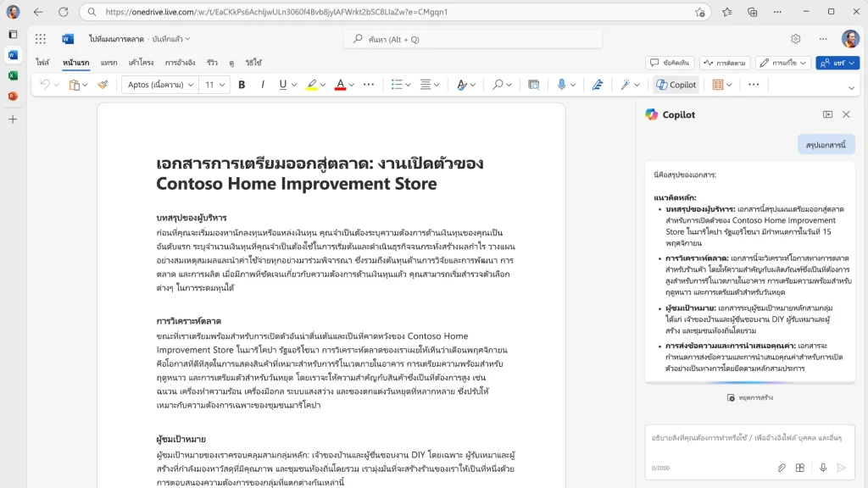Image resolution: width=868 pixels, height=488 pixels.
Task: Click the add-ins grid icon
Action: (718, 85)
